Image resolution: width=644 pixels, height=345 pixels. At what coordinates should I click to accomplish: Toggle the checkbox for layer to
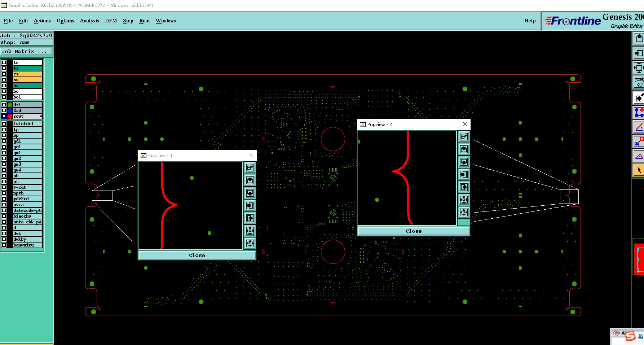point(4,62)
